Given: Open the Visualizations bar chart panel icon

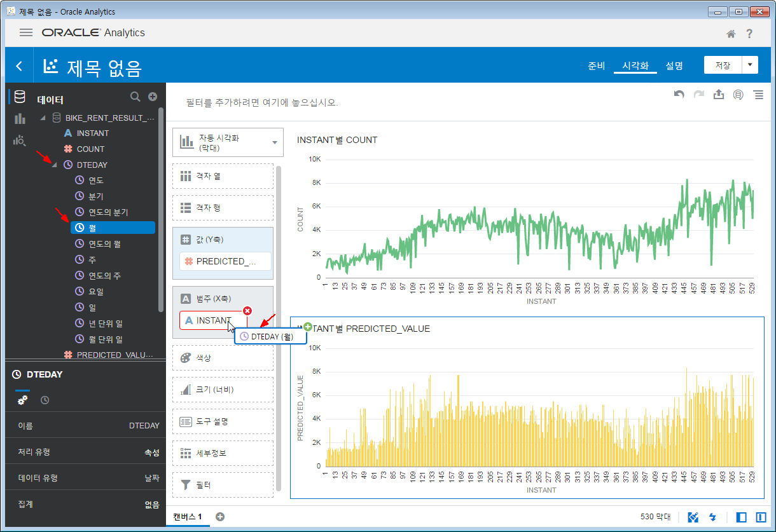Looking at the screenshot, I should pos(20,118).
